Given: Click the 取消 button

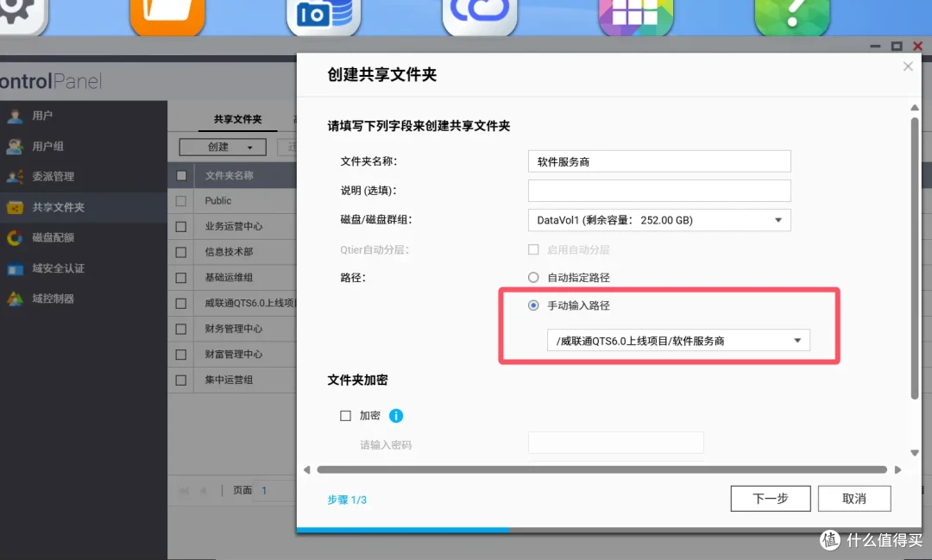Looking at the screenshot, I should (854, 498).
